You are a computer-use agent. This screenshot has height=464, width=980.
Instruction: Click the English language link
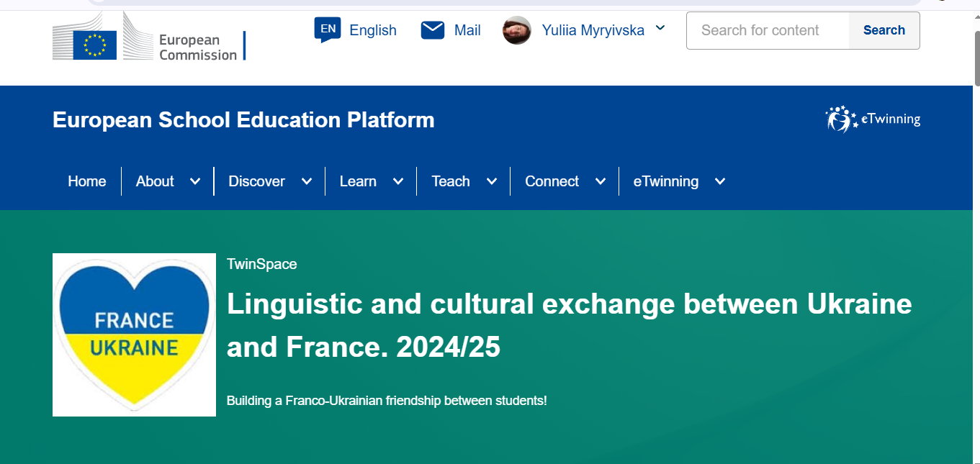tap(373, 30)
